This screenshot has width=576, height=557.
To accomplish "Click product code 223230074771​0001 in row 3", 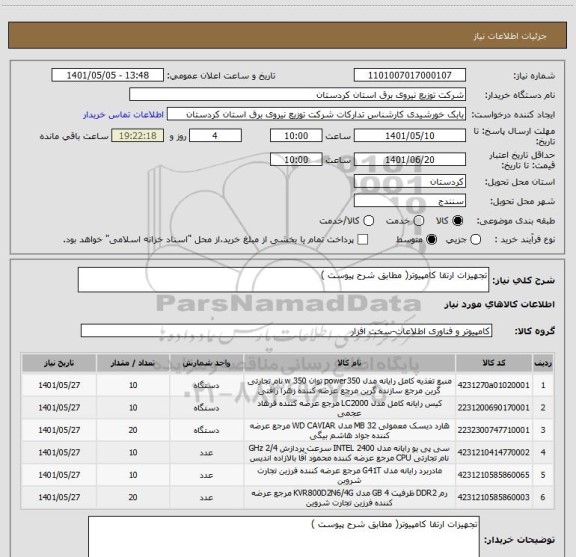I will click(x=494, y=430).
